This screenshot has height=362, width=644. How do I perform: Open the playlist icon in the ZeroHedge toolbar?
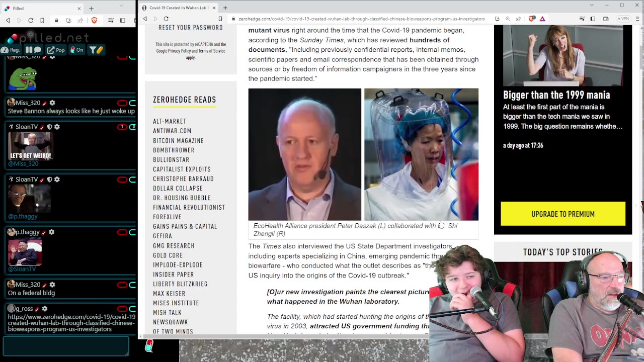582,19
